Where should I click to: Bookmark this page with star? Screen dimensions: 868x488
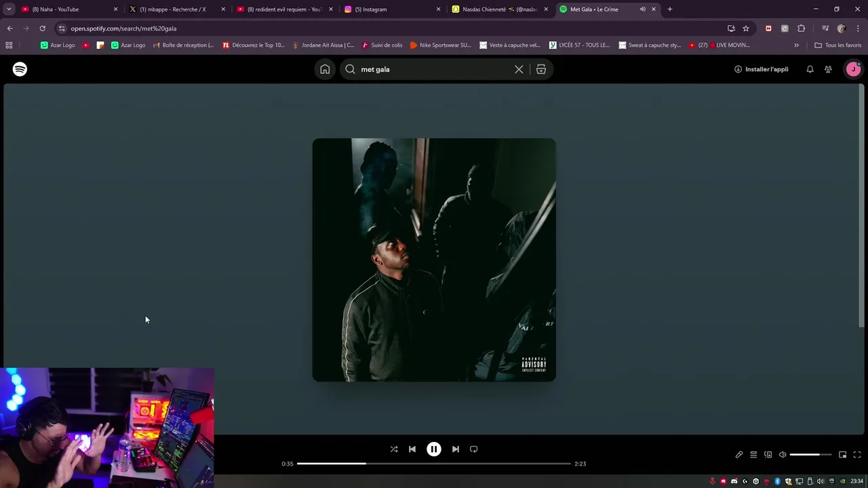point(746,28)
